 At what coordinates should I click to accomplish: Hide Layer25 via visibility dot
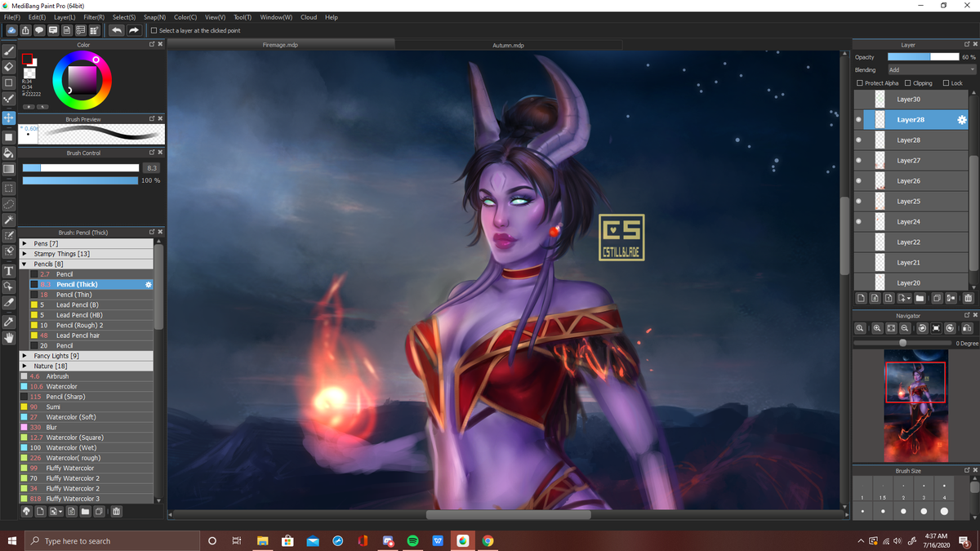tap(858, 202)
